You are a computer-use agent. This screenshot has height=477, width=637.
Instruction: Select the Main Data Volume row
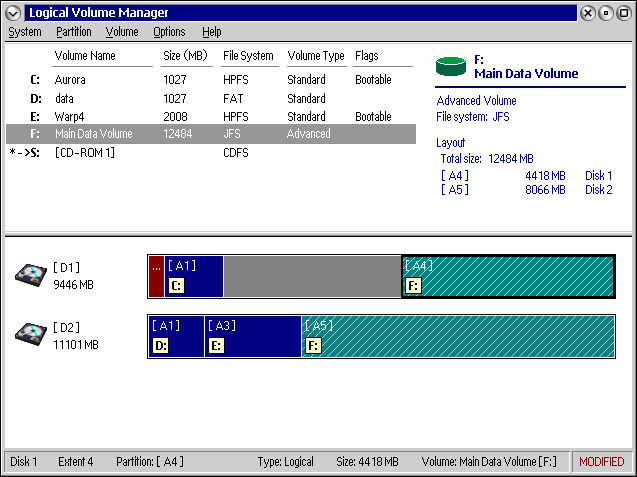tap(211, 134)
